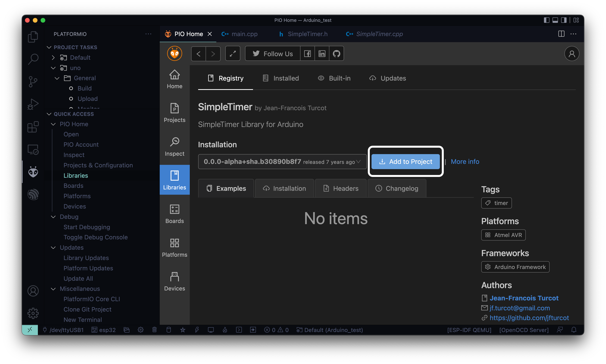
Task: Toggle the primary sidebar layout button
Action: pyautogui.click(x=546, y=20)
